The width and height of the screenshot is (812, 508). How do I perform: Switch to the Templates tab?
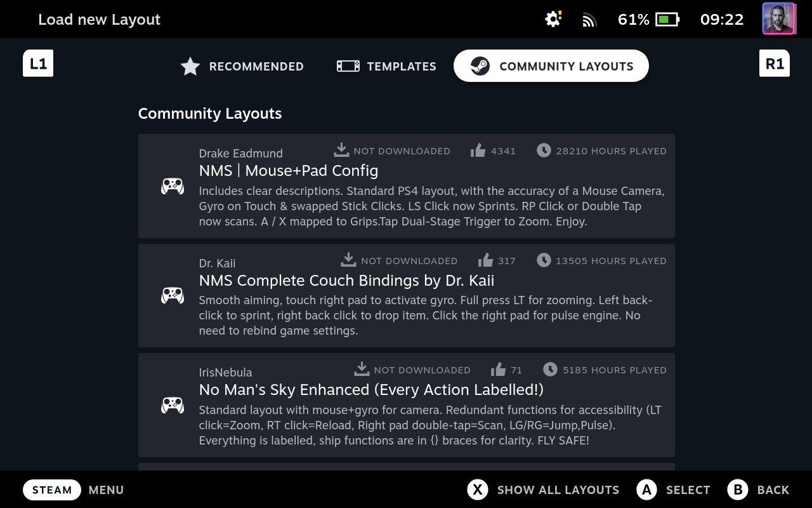point(386,66)
